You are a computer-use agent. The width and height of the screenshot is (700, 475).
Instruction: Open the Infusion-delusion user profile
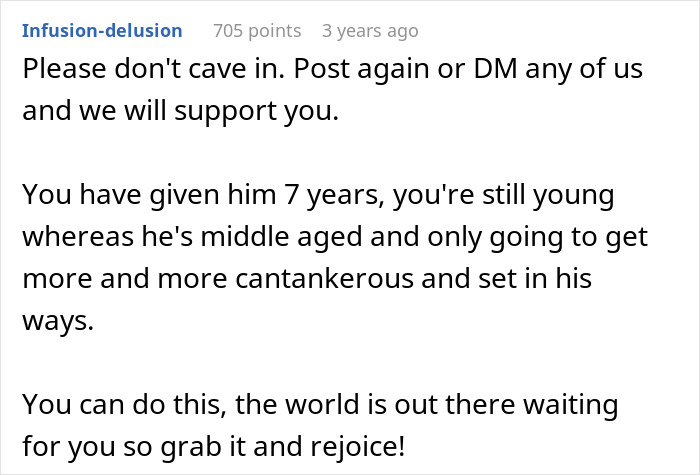click(x=102, y=31)
